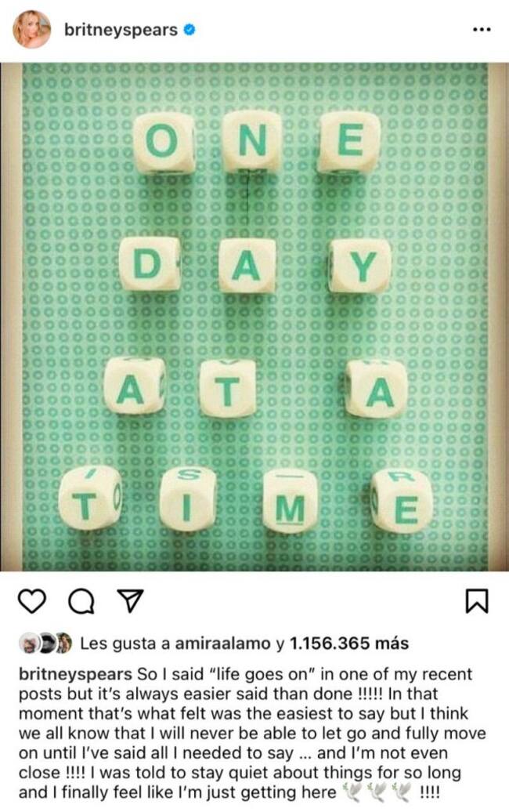
Task: Open britneyspears profile picture
Action: 32,30
